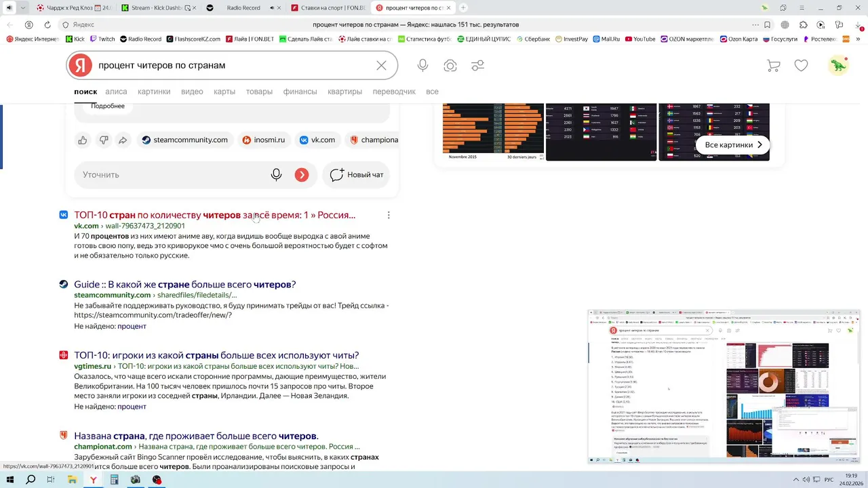Open the orange bar chart Novembre 2015 thumbnail
Image resolution: width=868 pixels, height=488 pixels.
pyautogui.click(x=493, y=132)
